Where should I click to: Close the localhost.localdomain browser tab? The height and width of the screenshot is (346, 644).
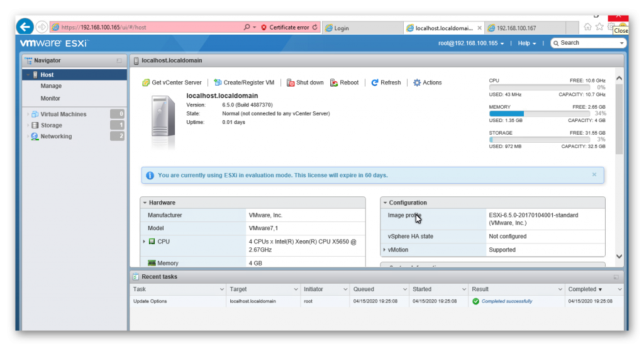479,28
